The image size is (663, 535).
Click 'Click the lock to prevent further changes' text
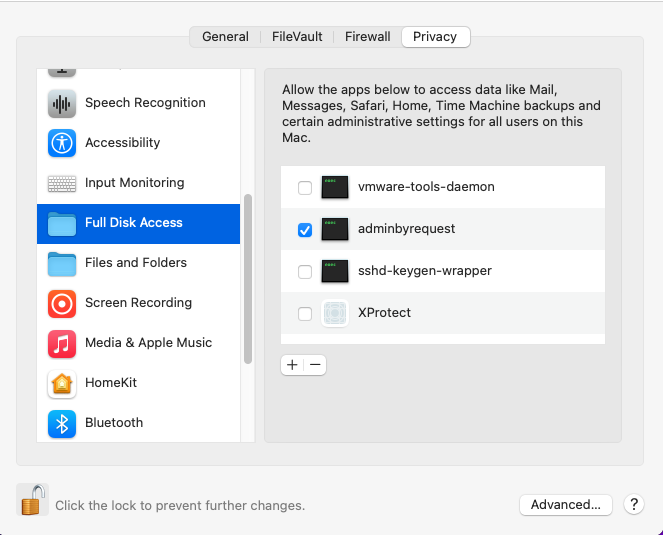point(180,505)
